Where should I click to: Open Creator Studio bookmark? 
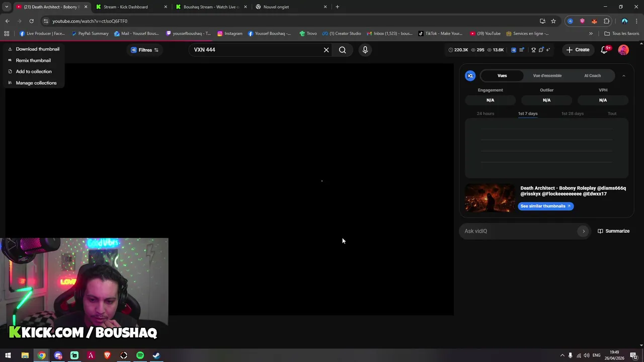[x=342, y=34]
